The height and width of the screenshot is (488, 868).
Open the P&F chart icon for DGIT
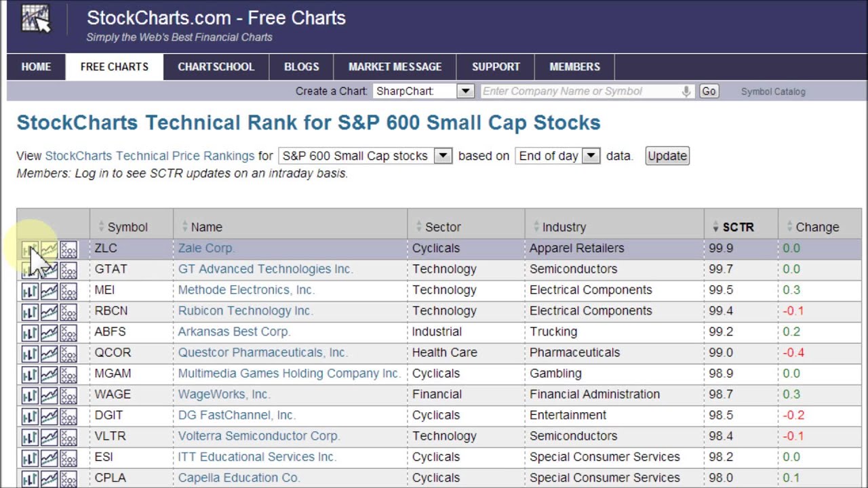tap(68, 418)
